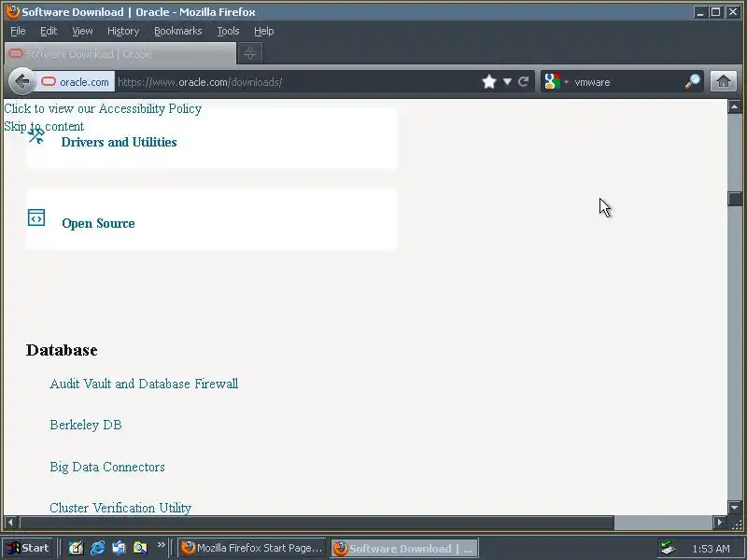Click the oracle.com site identity badge
The width and height of the screenshot is (747, 560).
pos(75,82)
